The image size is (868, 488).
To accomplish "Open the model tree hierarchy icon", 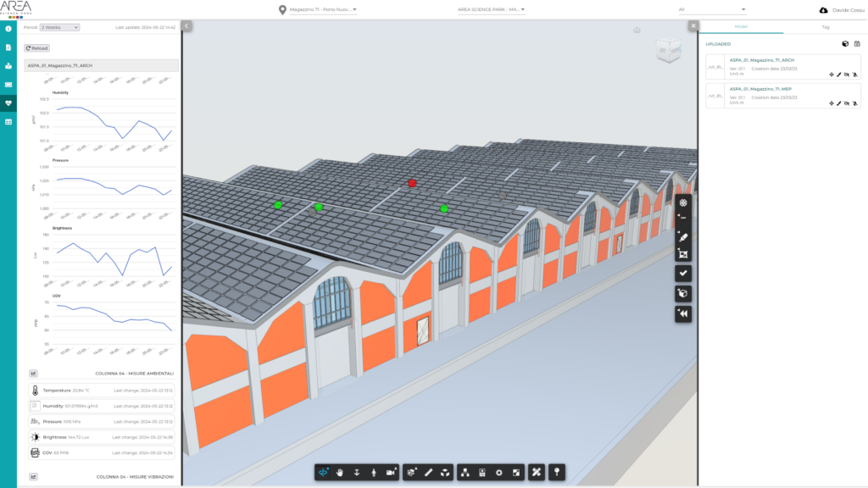I will click(465, 473).
